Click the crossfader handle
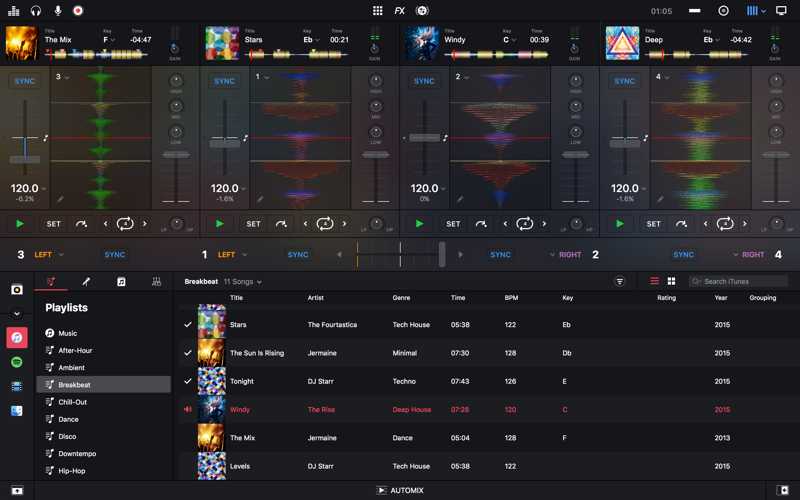 pyautogui.click(x=442, y=255)
